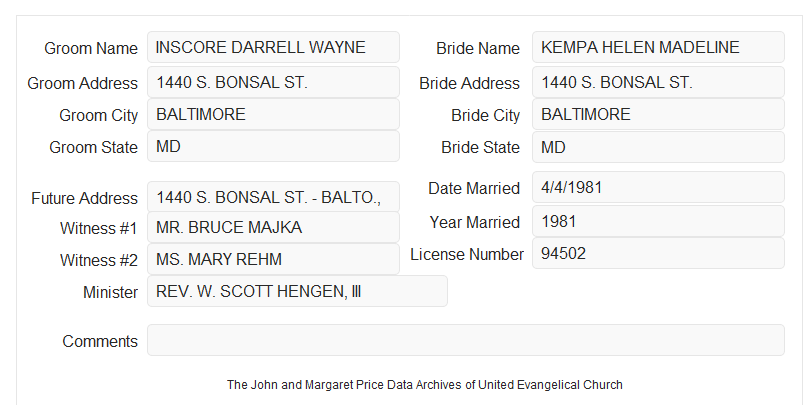805x405 pixels.
Task: Focus the Year Married 1981 field
Action: pyautogui.click(x=658, y=221)
